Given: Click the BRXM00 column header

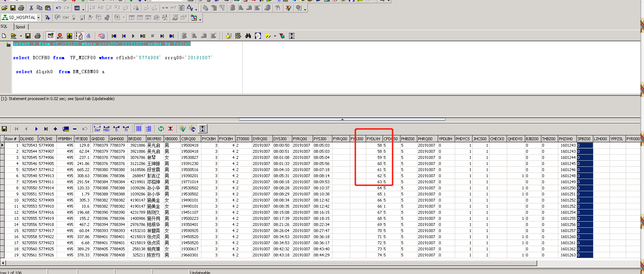Looking at the screenshot, I should 154,139.
